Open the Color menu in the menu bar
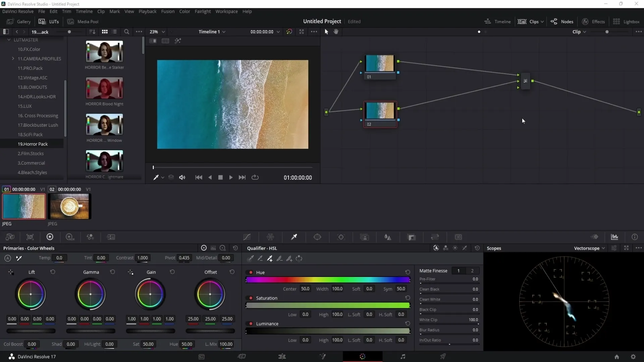 (184, 11)
